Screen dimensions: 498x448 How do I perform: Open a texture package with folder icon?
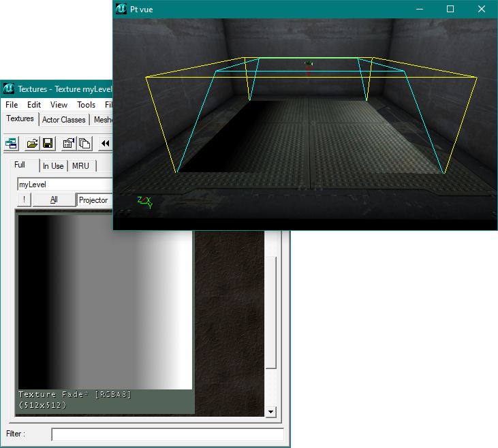click(x=32, y=143)
